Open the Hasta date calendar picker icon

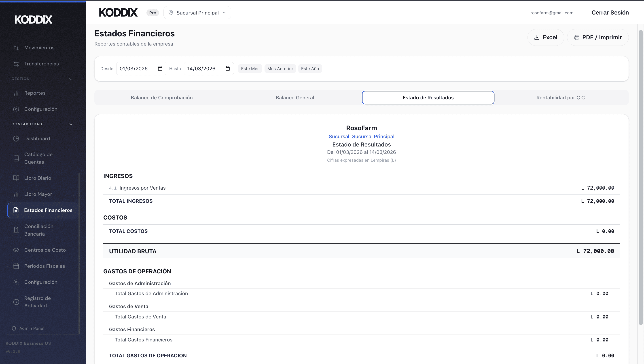pyautogui.click(x=227, y=69)
